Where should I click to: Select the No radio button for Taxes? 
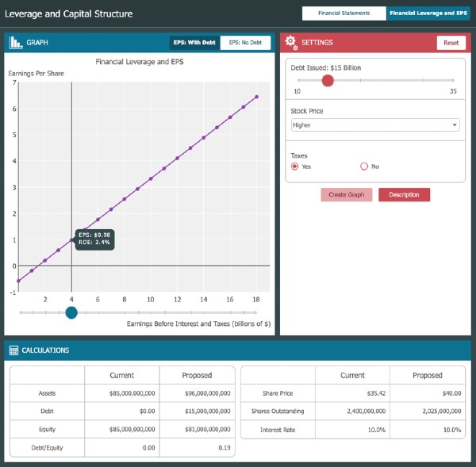364,167
